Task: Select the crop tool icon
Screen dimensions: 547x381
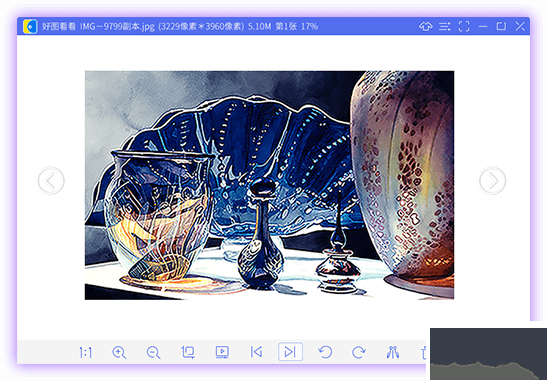Action: (x=188, y=352)
